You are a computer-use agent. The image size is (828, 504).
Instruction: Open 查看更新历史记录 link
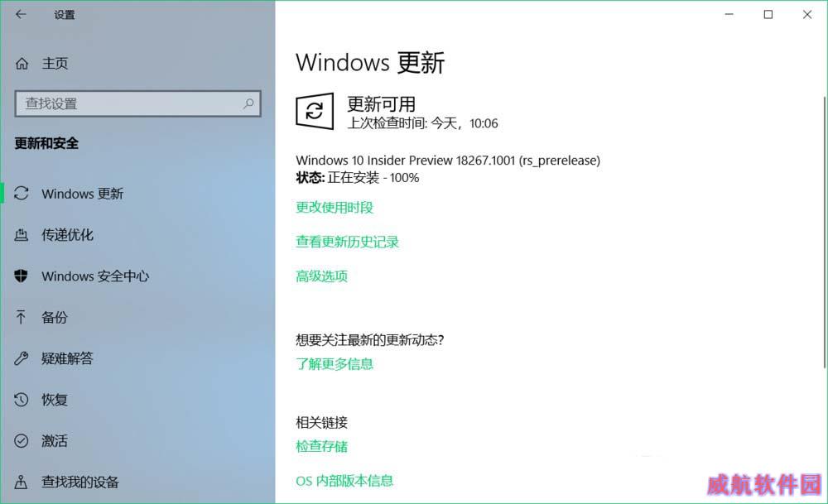(348, 242)
